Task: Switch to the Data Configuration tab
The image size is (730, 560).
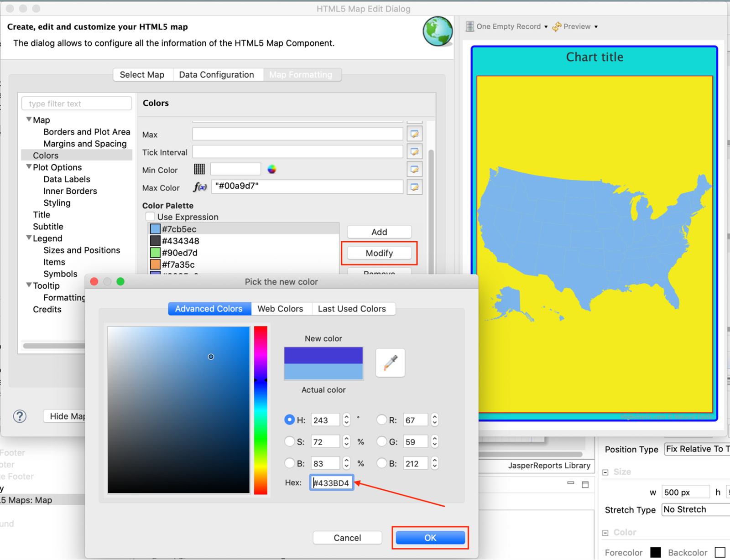Action: click(x=216, y=75)
